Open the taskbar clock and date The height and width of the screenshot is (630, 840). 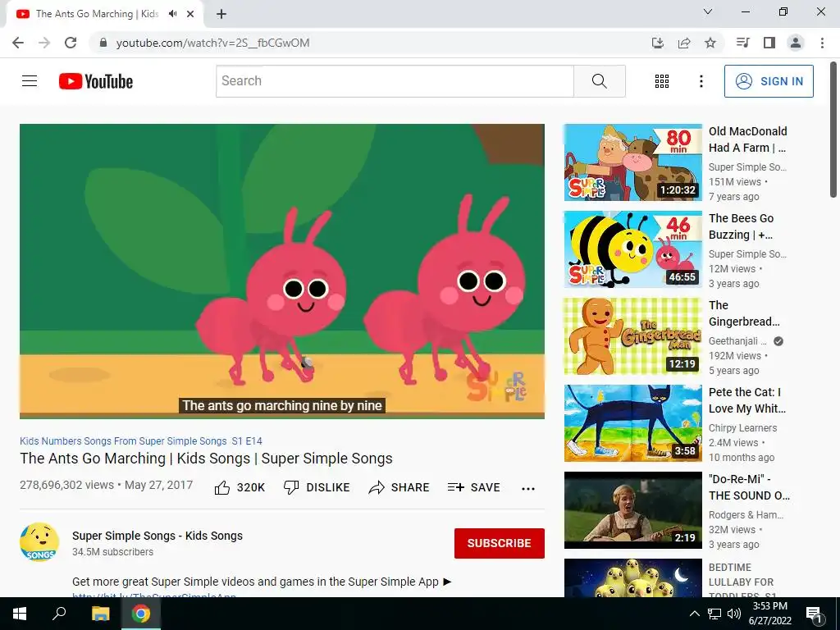click(x=769, y=614)
